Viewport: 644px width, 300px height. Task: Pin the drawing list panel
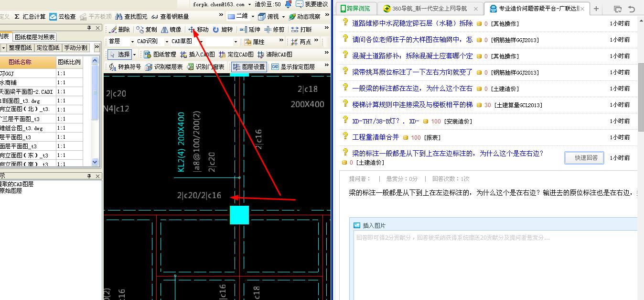pyautogui.click(x=89, y=28)
